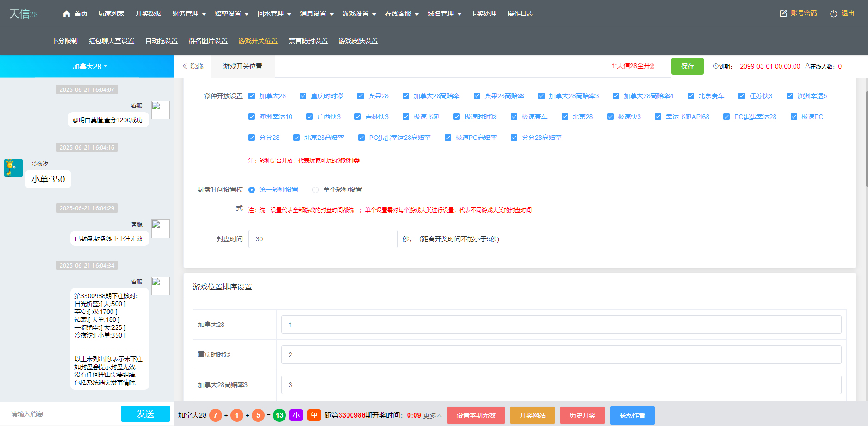Click the green 保存 button
This screenshot has width=868, height=426.
point(687,66)
